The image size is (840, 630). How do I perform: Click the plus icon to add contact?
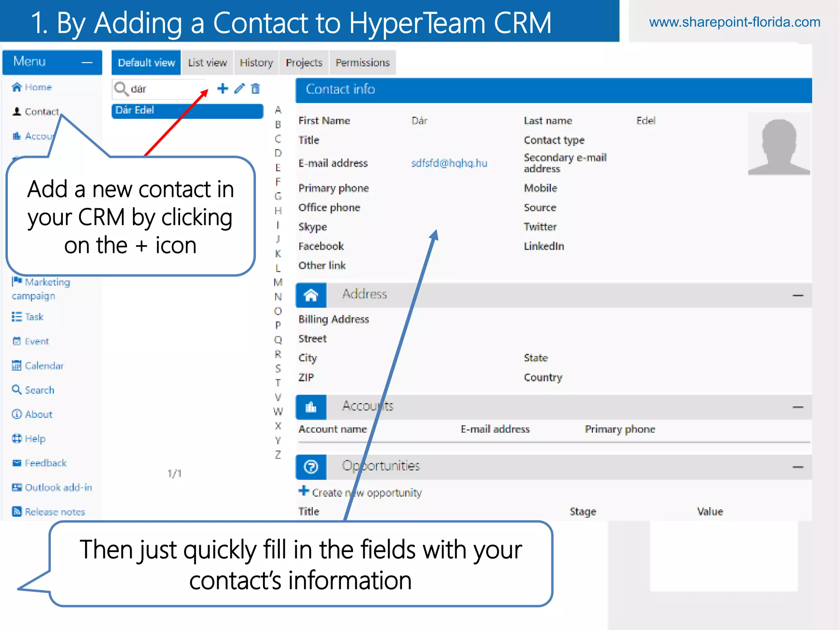(222, 89)
